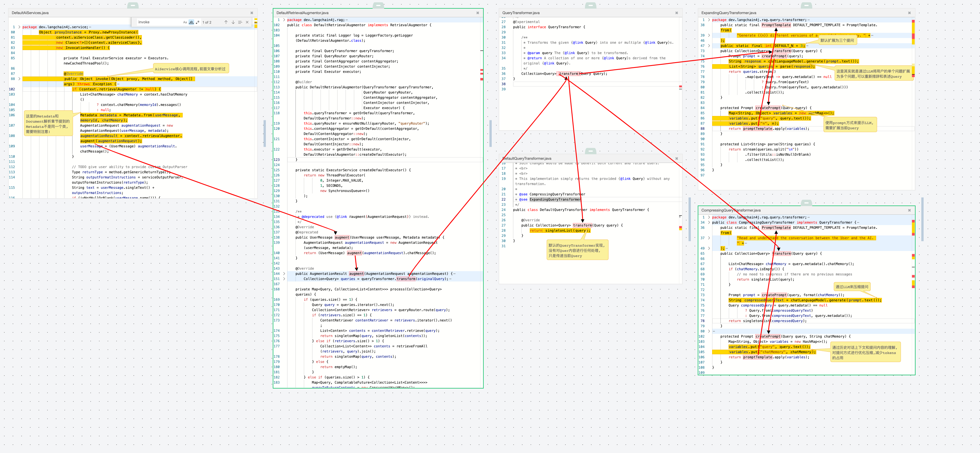The height and width of the screenshot is (453, 980).
Task: Select the DefaultQueryTransformer.java title tab
Action: (x=527, y=159)
